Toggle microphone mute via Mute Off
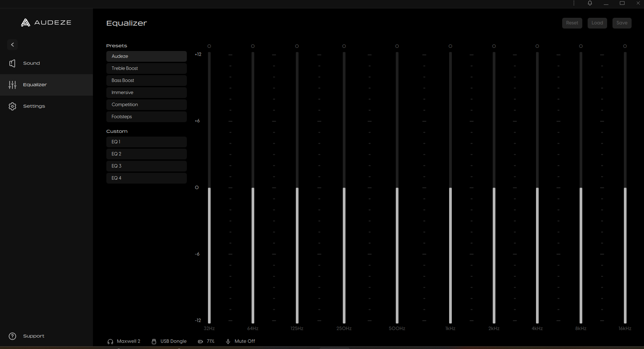This screenshot has height=349, width=644. (x=245, y=341)
